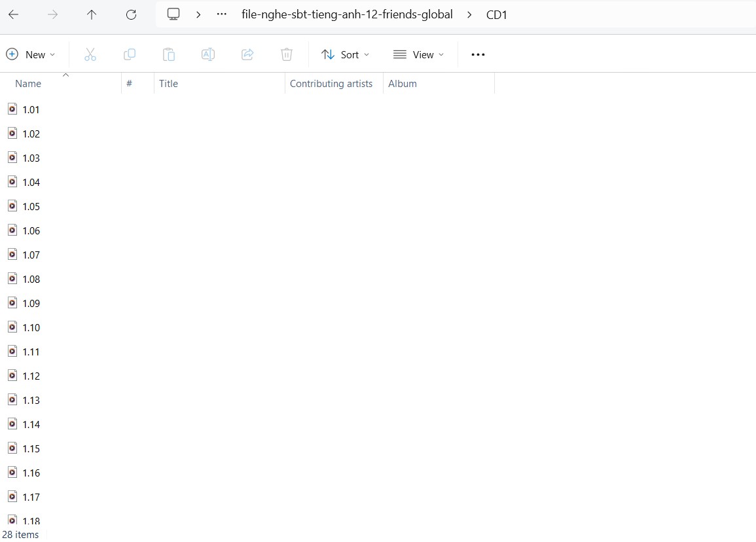Image resolution: width=756 pixels, height=542 pixels.
Task: Open the New item menu
Action: 30,54
